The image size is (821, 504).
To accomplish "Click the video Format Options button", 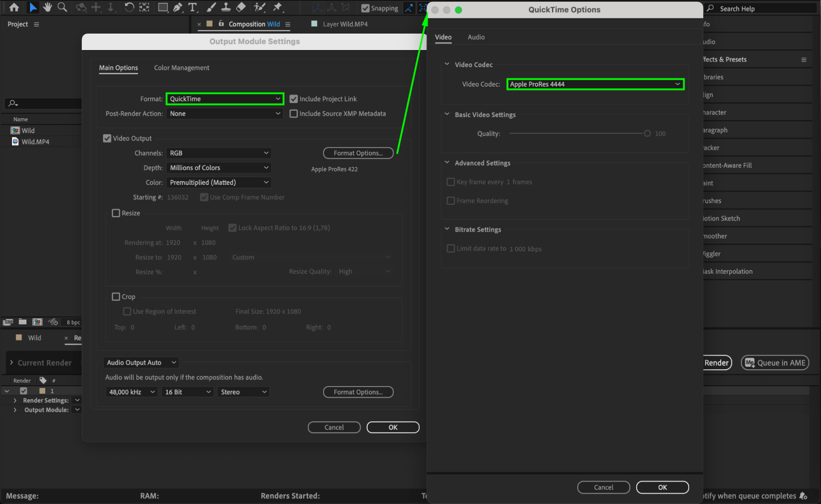I will [358, 153].
